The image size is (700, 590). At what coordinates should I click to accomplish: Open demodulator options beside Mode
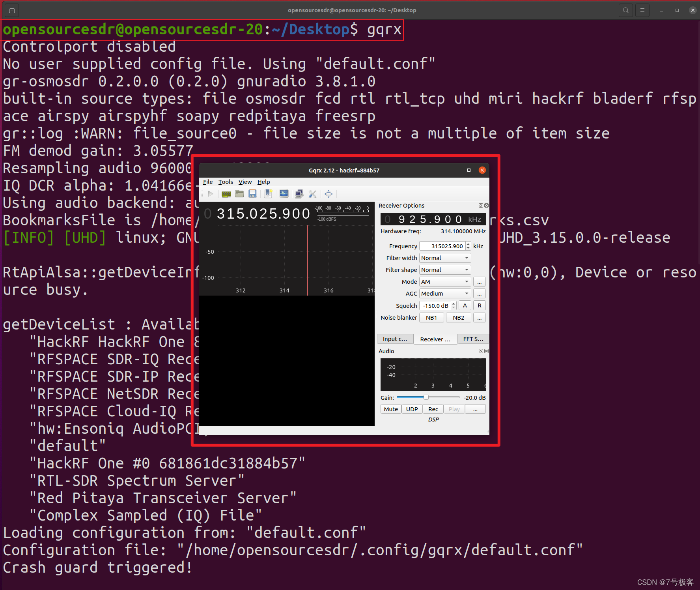pos(480,282)
